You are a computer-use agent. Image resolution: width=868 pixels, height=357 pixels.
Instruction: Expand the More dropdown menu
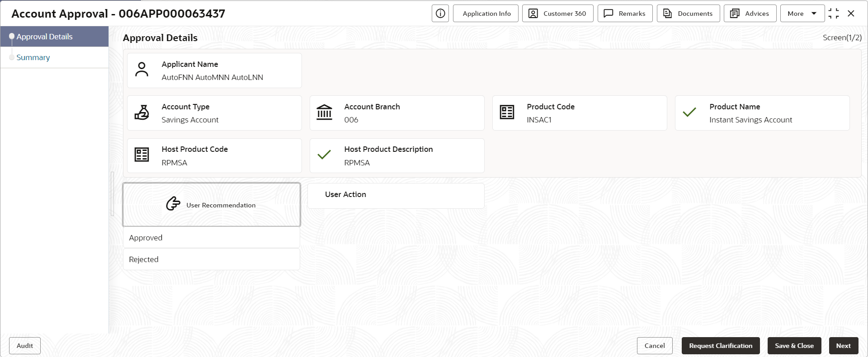click(x=802, y=14)
